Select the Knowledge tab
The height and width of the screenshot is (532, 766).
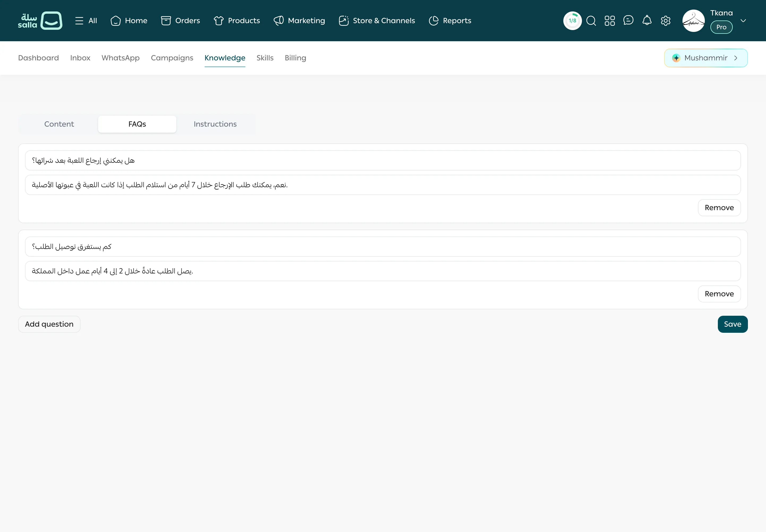pyautogui.click(x=225, y=58)
